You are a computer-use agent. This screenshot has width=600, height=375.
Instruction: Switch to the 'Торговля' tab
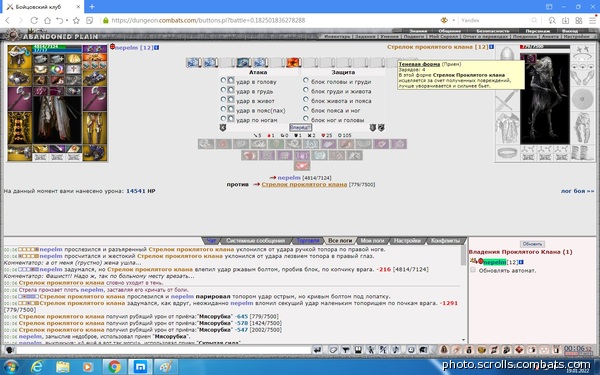point(308,241)
